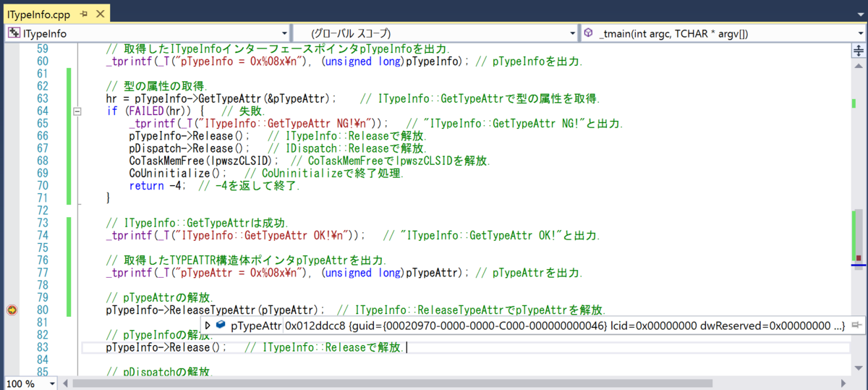Toggle the breakpoint on line 80

12,310
